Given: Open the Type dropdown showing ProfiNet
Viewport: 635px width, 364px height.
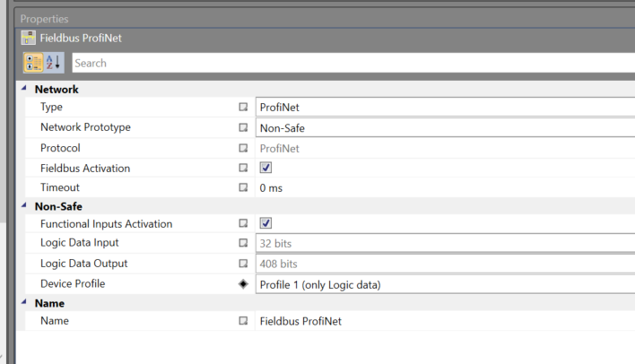Looking at the screenshot, I should pos(445,108).
